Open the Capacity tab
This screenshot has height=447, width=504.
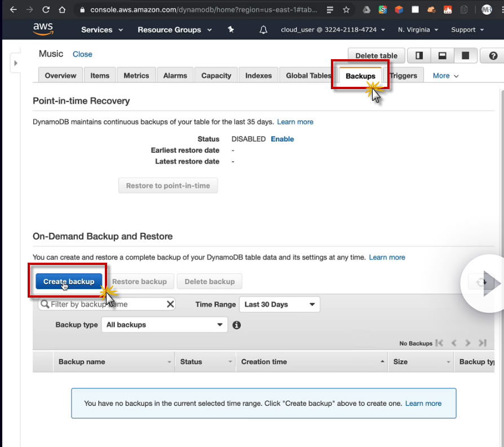click(x=216, y=76)
